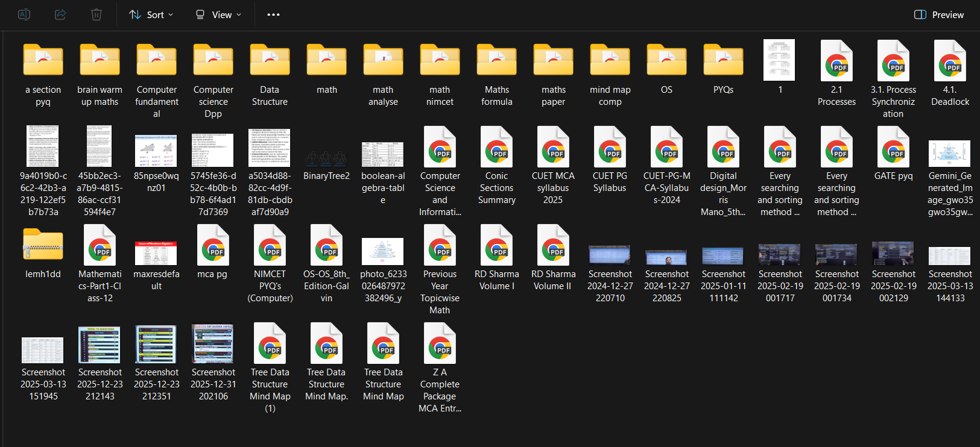Select the 'photo_6233026487972382496_y' image

point(383,252)
